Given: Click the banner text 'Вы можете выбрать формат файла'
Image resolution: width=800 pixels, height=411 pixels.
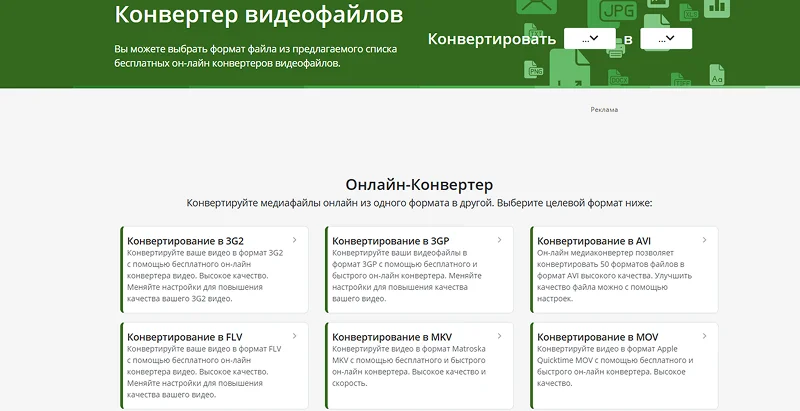Looking at the screenshot, I should click(256, 57).
